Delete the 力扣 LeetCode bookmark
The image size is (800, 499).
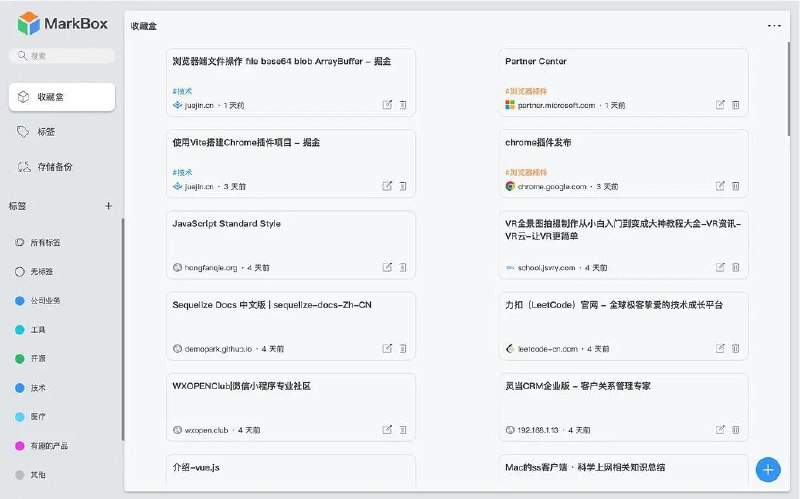pos(736,348)
